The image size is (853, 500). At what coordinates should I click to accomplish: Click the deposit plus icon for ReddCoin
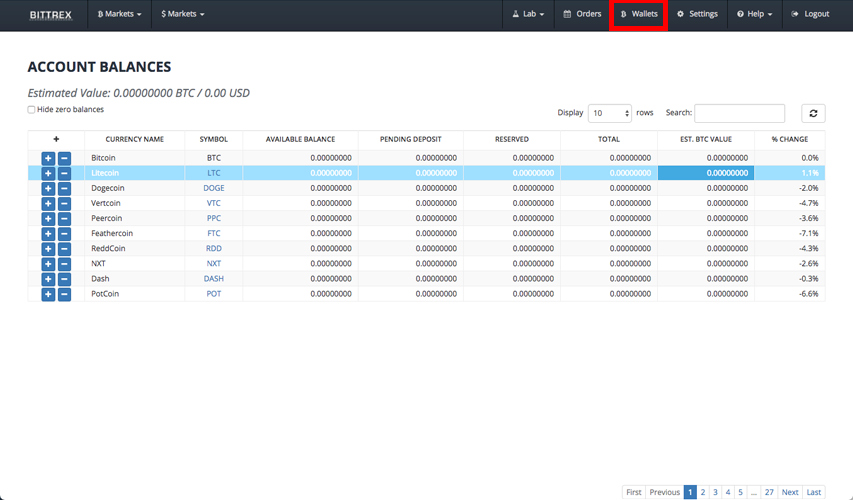point(48,249)
